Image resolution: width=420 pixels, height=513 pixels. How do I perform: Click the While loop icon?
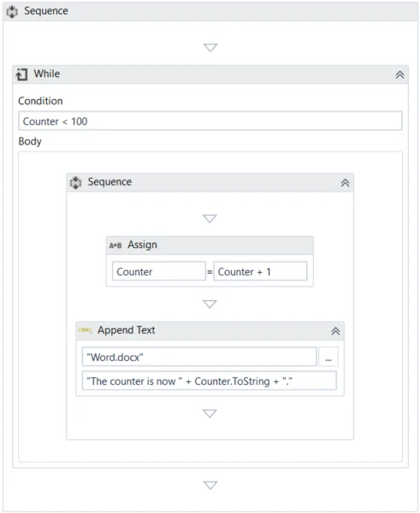click(x=21, y=74)
